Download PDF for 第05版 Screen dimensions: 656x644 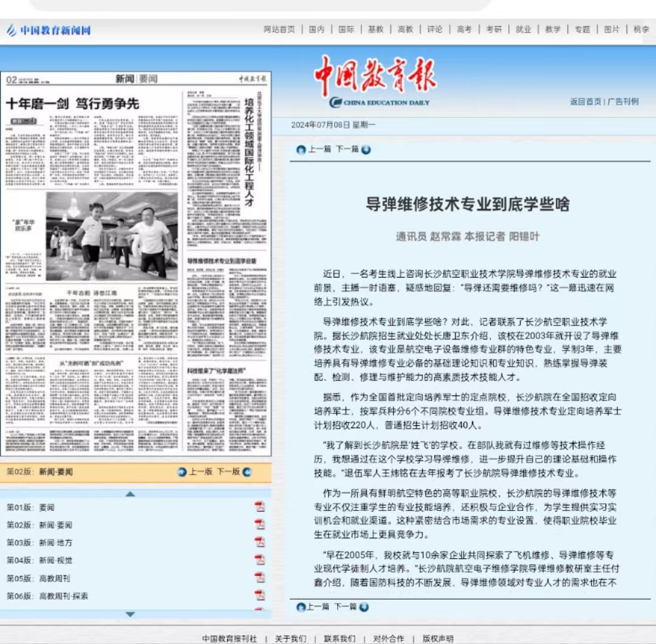tap(260, 577)
